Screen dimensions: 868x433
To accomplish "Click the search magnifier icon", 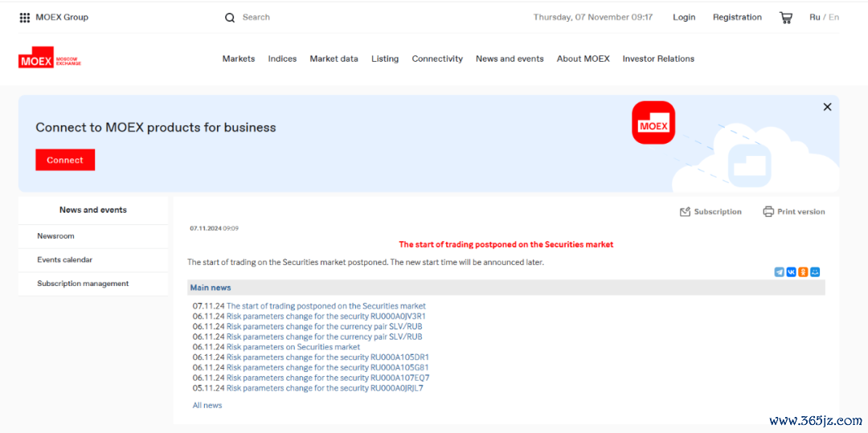I will (230, 18).
